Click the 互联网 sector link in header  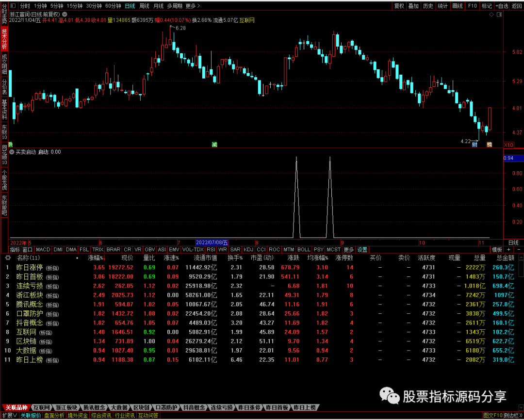(247, 20)
